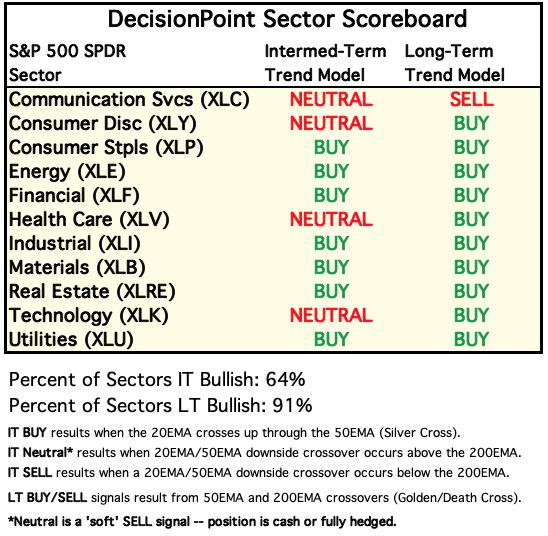Click the DecisionPoint Sector Scoreboard title

[x=287, y=19]
